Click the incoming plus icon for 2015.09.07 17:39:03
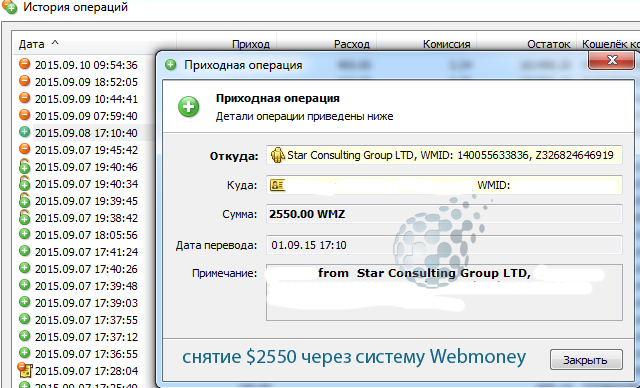 pos(24,302)
